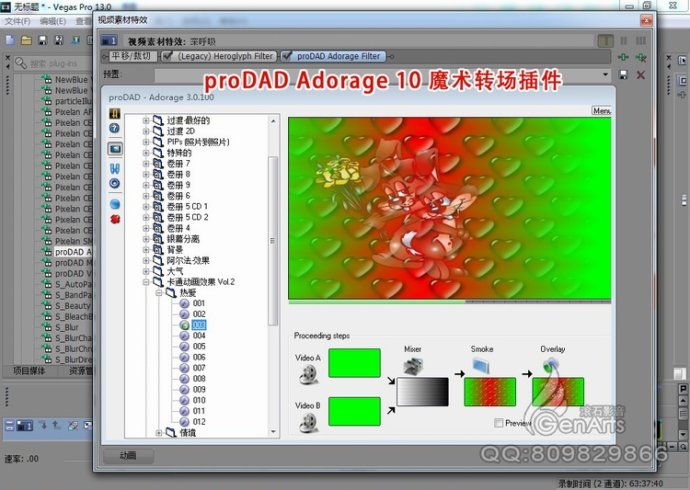This screenshot has width=690, height=490.
Task: Open the help question-mark icon in Adorage
Action: click(114, 128)
